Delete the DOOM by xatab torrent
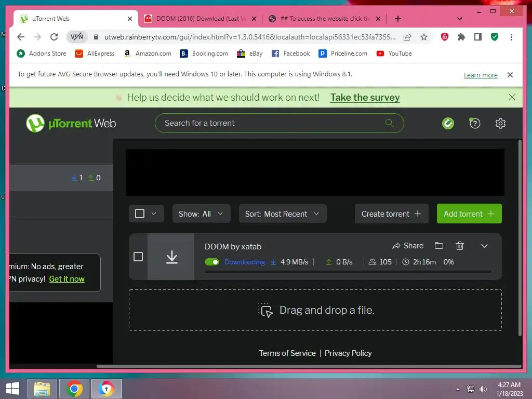 click(460, 246)
